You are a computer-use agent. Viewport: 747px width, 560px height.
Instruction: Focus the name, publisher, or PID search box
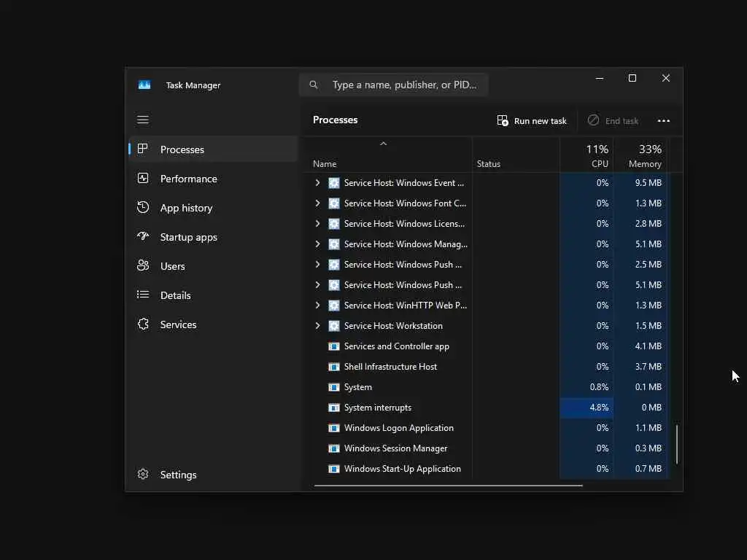pyautogui.click(x=394, y=85)
